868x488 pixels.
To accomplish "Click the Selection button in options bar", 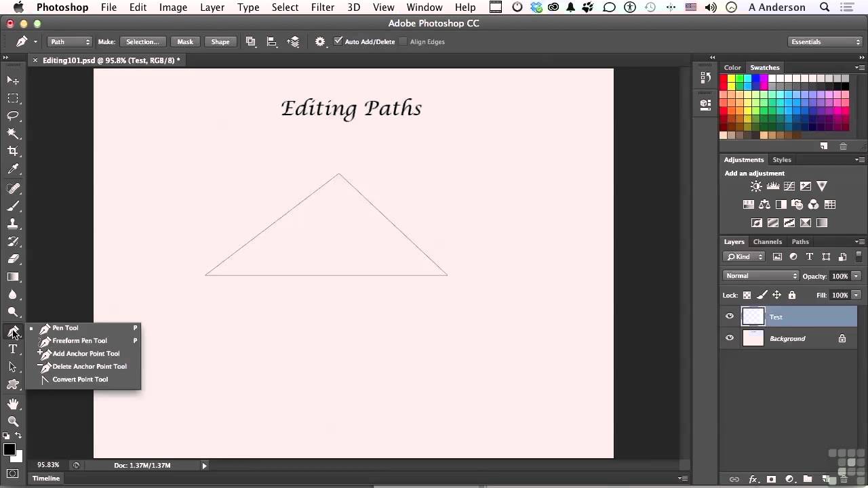I will (143, 41).
